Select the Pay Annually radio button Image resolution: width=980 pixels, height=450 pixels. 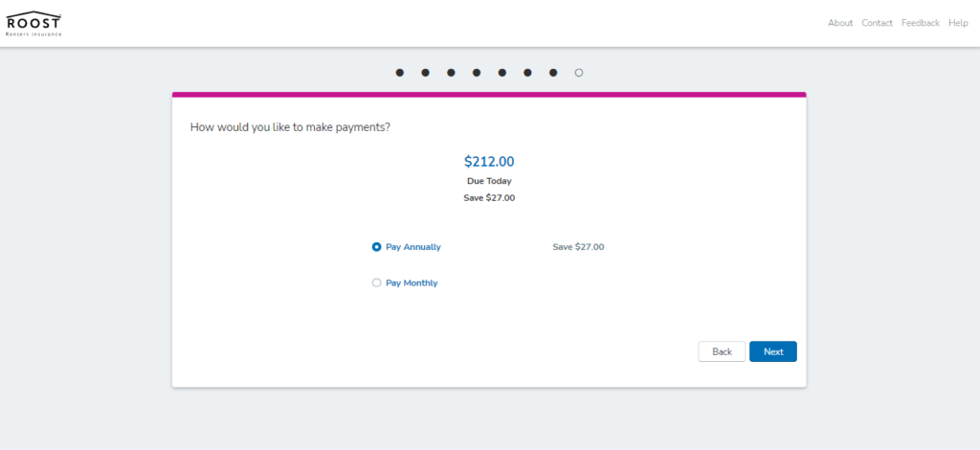pos(376,247)
